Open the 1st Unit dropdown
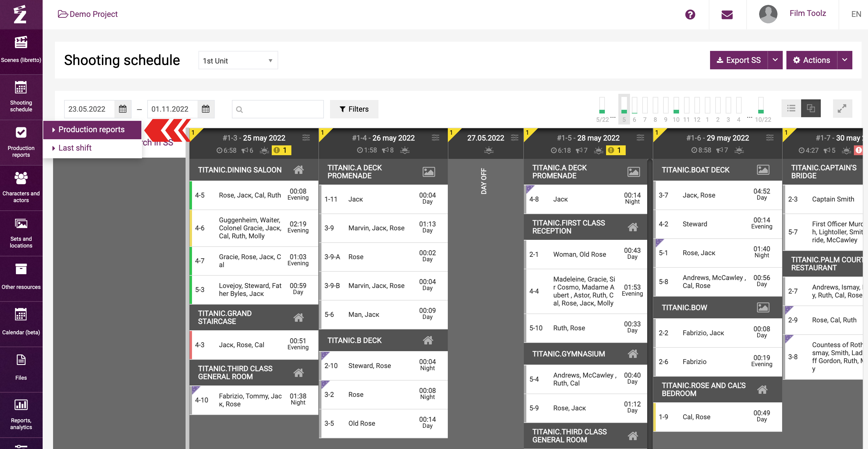 (238, 61)
